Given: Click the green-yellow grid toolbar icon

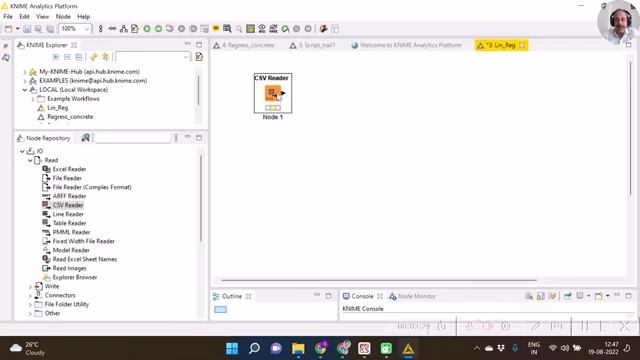Looking at the screenshot, I should 250,29.
